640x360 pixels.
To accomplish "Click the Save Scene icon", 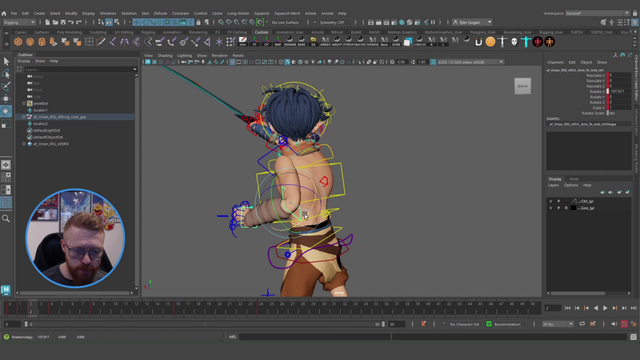I will 63,22.
